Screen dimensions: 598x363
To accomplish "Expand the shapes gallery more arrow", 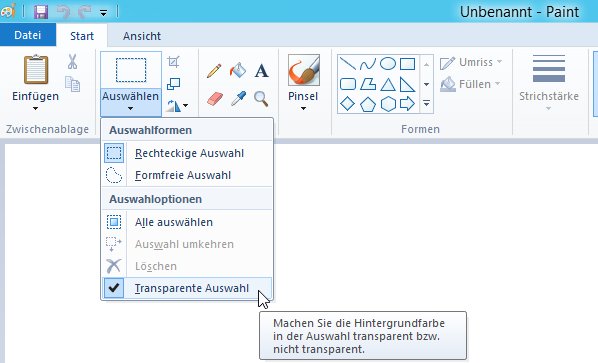I will [426, 103].
